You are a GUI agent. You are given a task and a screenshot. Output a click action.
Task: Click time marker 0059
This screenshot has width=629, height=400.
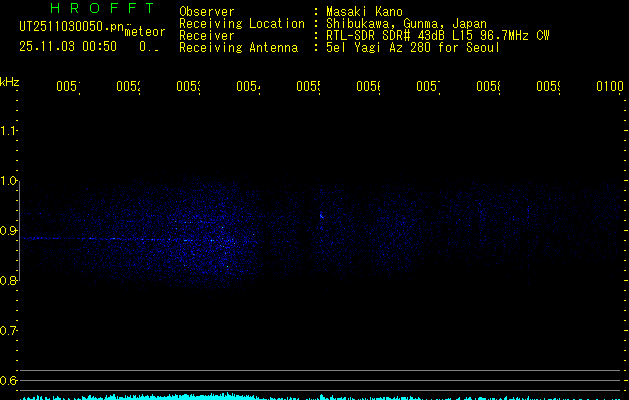(548, 86)
